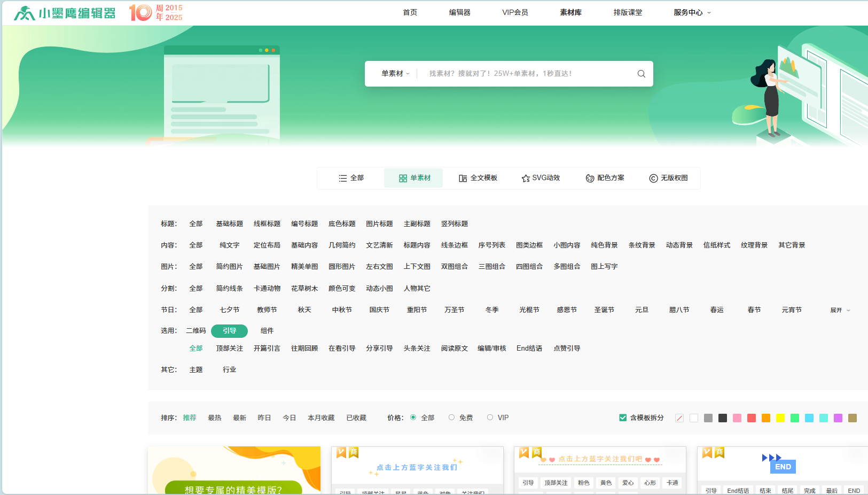
Task: Click the 已收藏 sort option
Action: (x=357, y=417)
